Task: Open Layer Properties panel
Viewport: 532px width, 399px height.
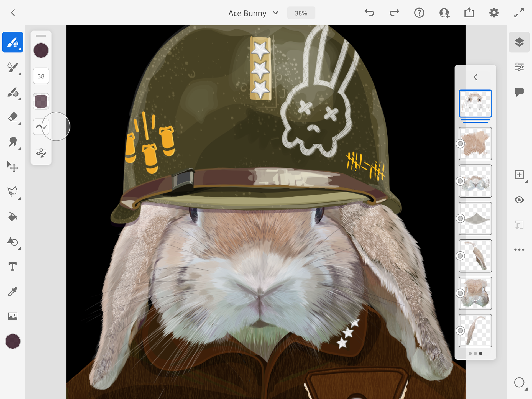Action: click(x=519, y=67)
